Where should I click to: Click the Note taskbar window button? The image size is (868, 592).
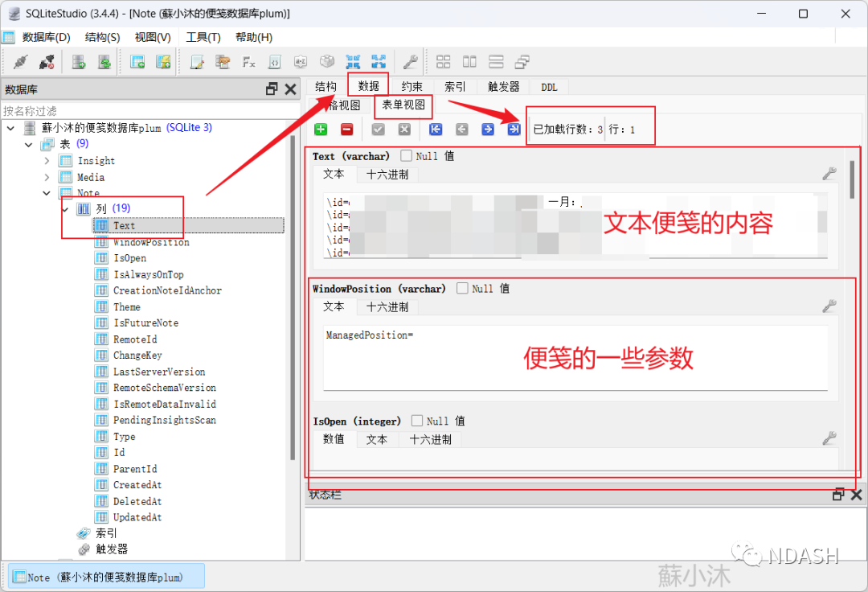pyautogui.click(x=106, y=577)
